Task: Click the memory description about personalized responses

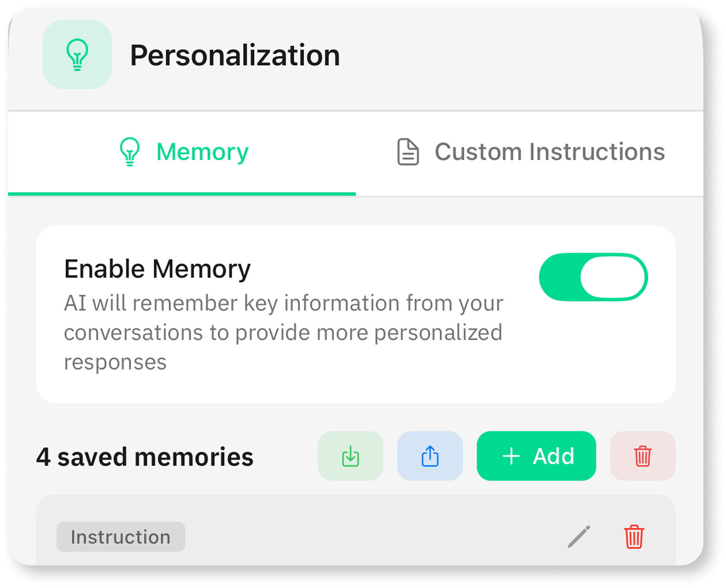Action: (x=283, y=333)
